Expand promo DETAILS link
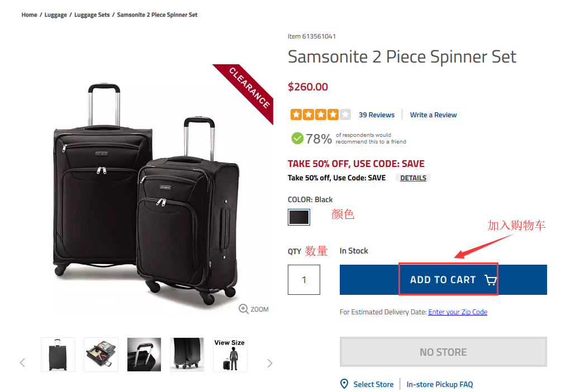 tap(414, 178)
